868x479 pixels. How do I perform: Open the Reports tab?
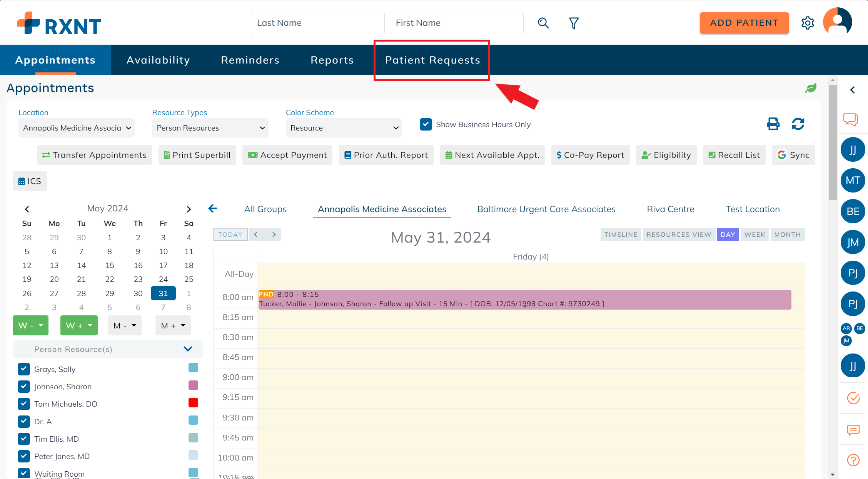332,60
